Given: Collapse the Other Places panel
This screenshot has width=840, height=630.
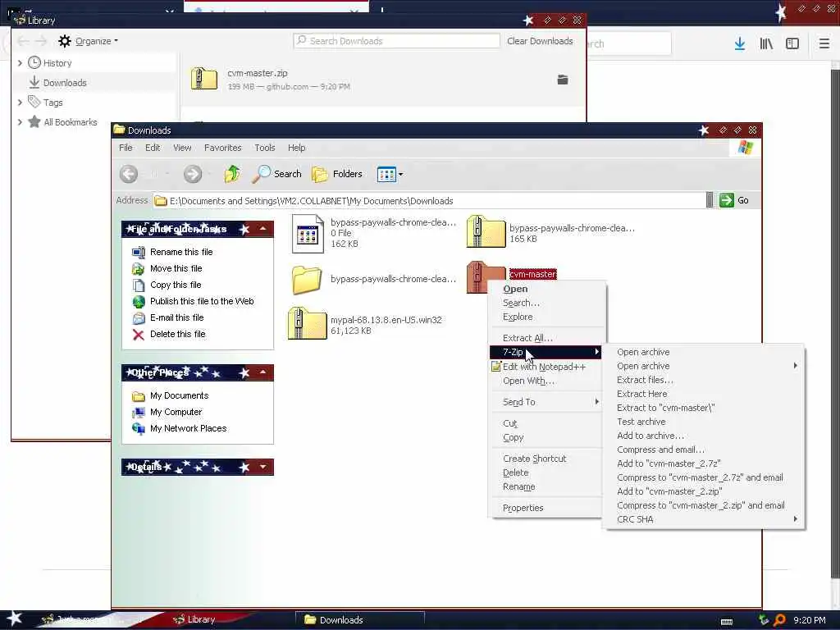Looking at the screenshot, I should tap(263, 372).
